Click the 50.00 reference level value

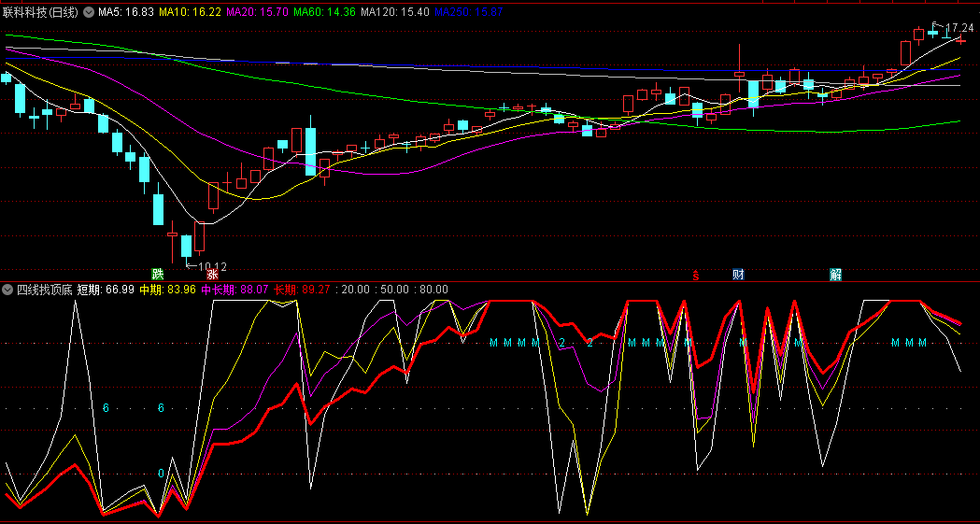coord(394,290)
